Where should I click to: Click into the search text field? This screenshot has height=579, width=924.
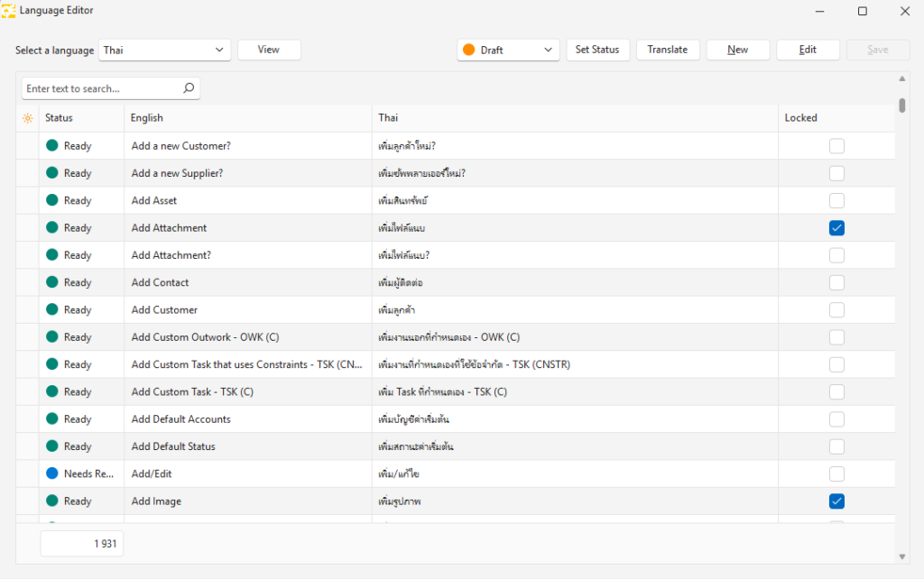[x=101, y=88]
